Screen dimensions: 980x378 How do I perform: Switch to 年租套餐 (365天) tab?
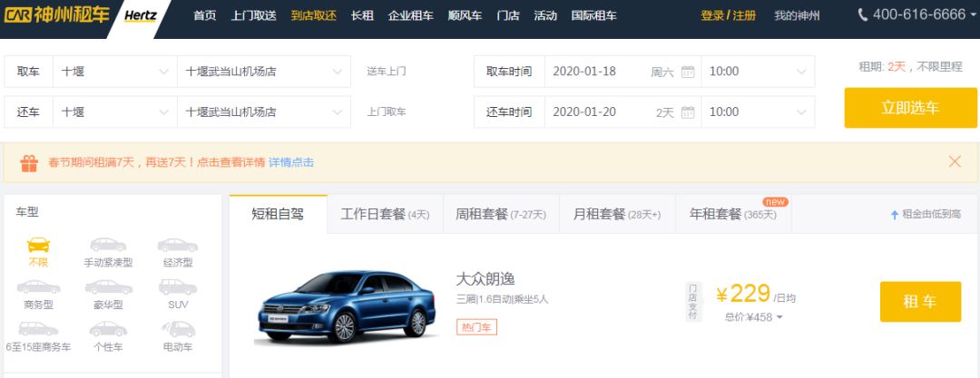pyautogui.click(x=733, y=214)
